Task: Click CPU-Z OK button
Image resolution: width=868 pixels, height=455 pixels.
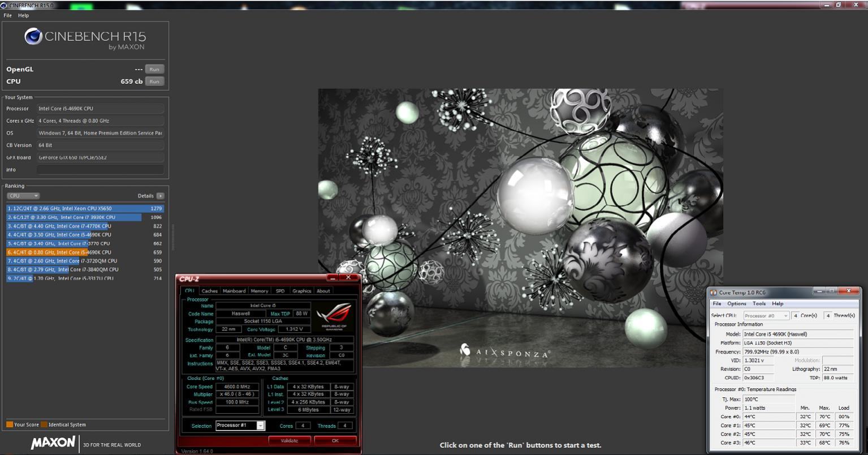Action: pyautogui.click(x=335, y=440)
